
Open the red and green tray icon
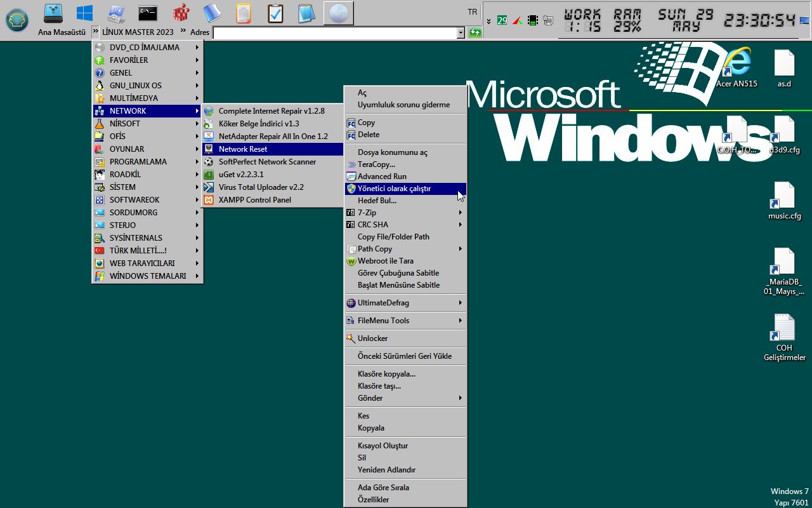click(518, 20)
